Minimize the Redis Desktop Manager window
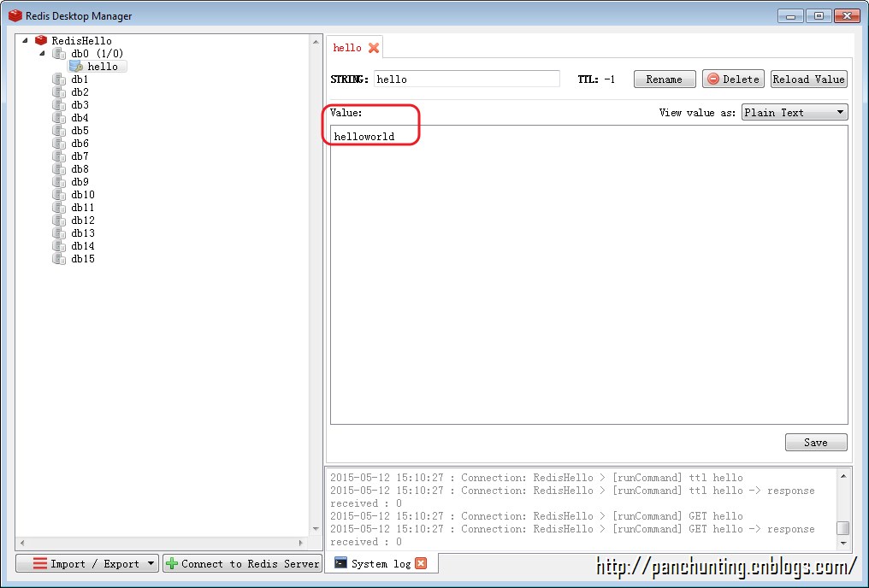Screen dimensions: 869x588 click(x=791, y=16)
